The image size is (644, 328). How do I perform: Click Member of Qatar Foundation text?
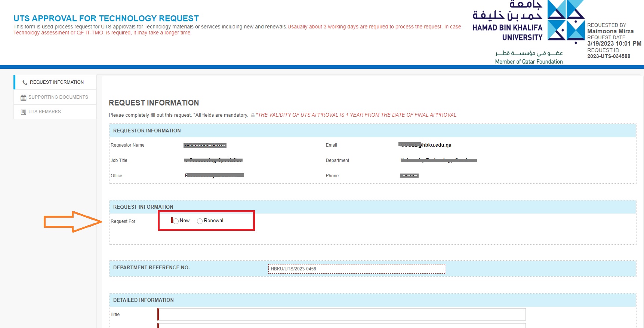[x=529, y=62]
